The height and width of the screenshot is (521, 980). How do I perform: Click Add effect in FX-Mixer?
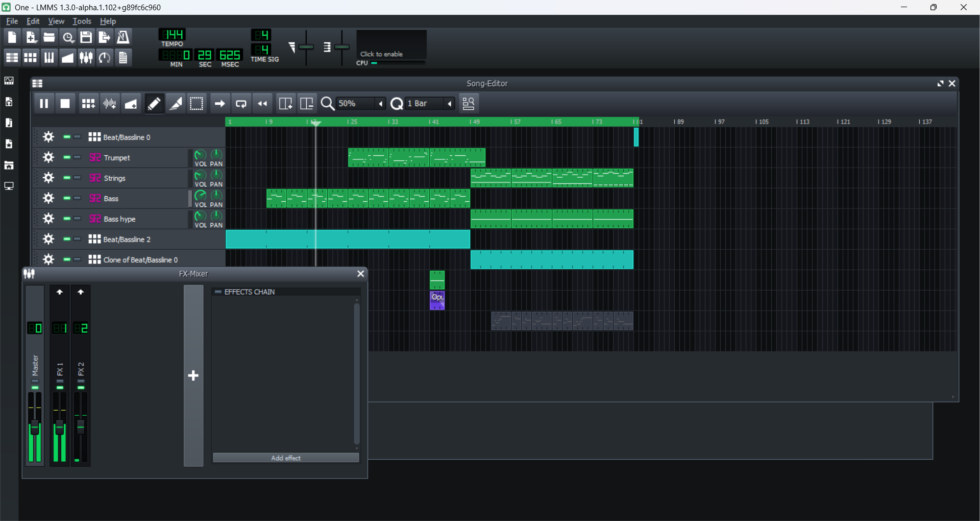[286, 458]
